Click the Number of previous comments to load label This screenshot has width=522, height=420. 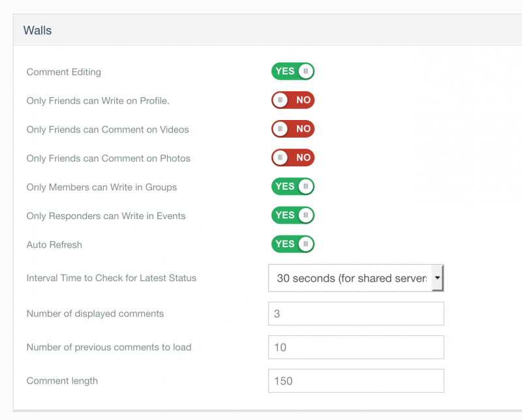[109, 348]
